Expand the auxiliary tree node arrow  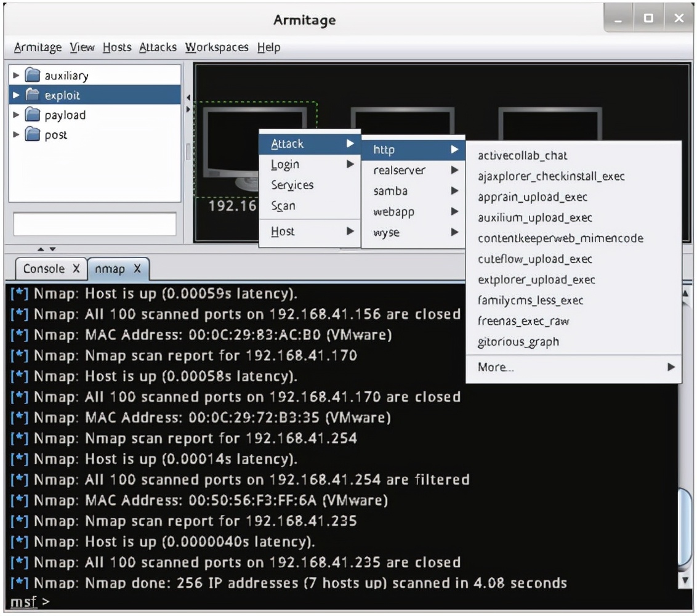[x=17, y=76]
